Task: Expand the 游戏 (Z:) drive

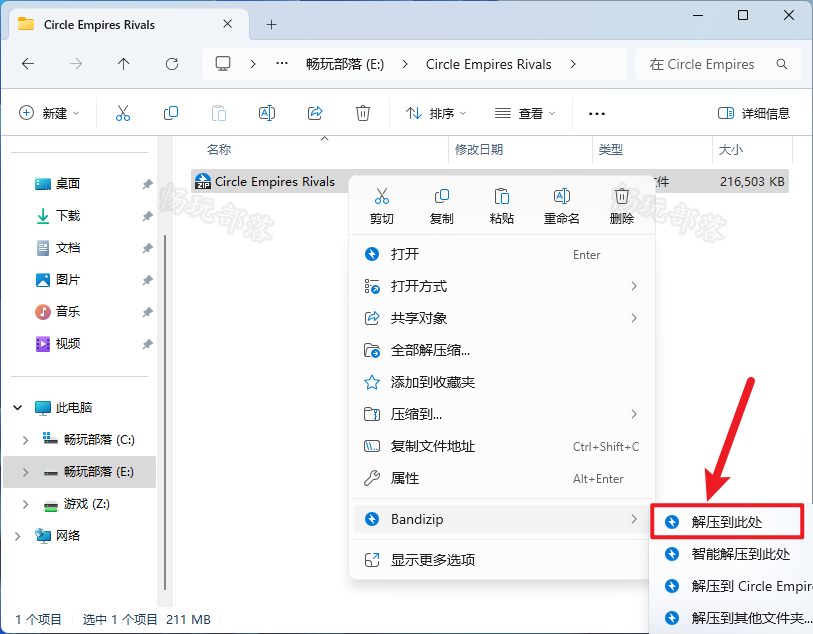Action: pos(25,504)
